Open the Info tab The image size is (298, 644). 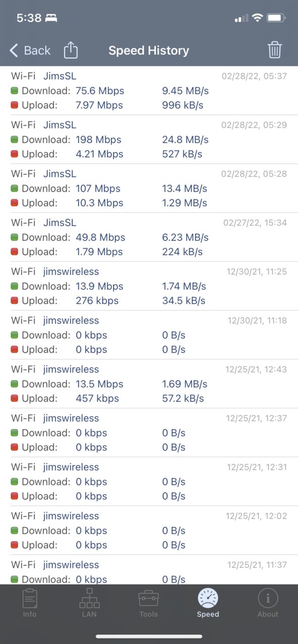(30, 603)
